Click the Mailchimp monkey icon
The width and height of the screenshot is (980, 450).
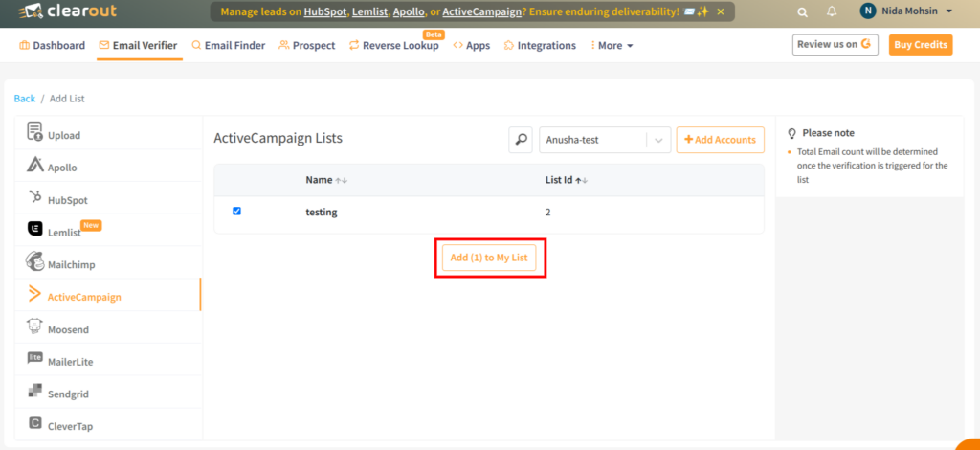coord(35,261)
